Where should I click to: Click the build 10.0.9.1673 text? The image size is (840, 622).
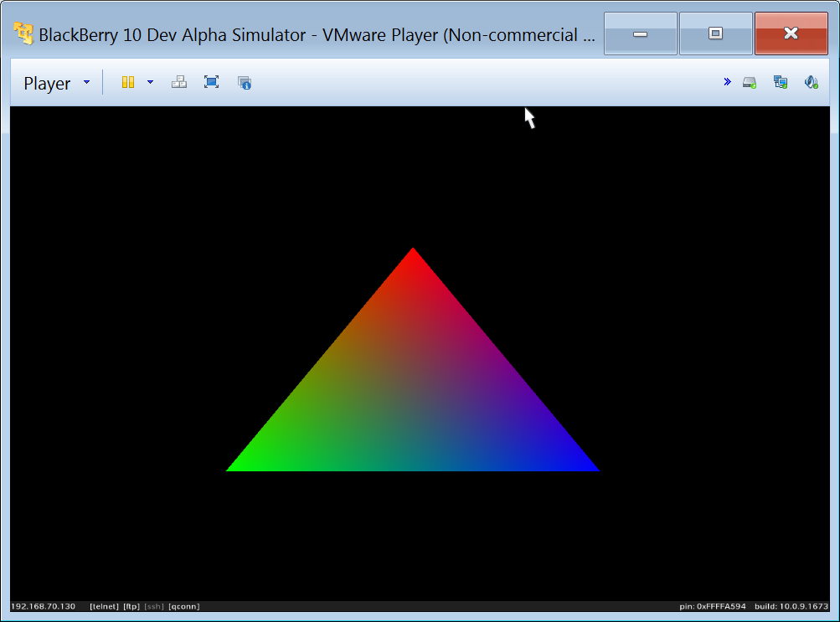click(x=791, y=606)
